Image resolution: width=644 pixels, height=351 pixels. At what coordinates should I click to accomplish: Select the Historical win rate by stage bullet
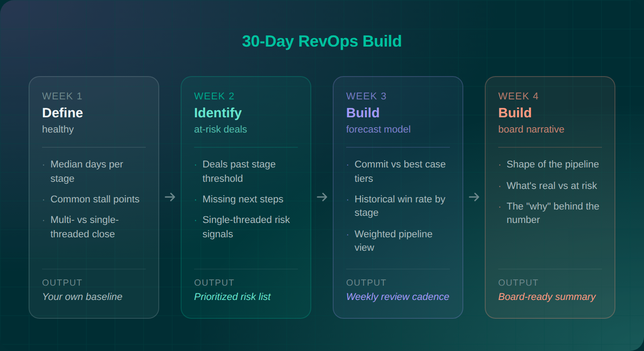click(399, 206)
